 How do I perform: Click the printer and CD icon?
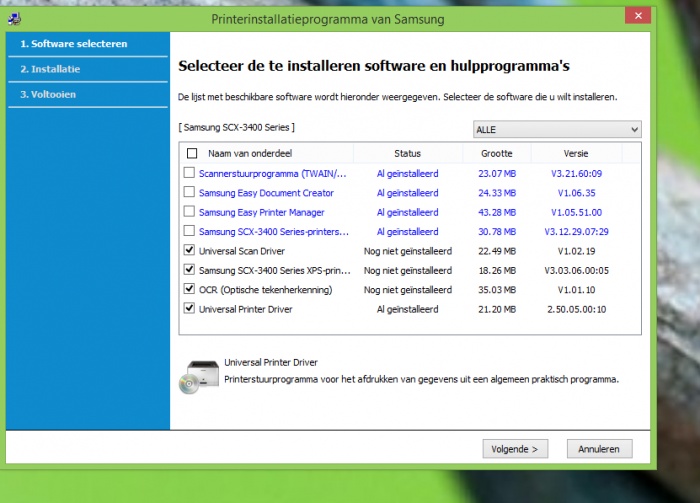click(x=199, y=377)
